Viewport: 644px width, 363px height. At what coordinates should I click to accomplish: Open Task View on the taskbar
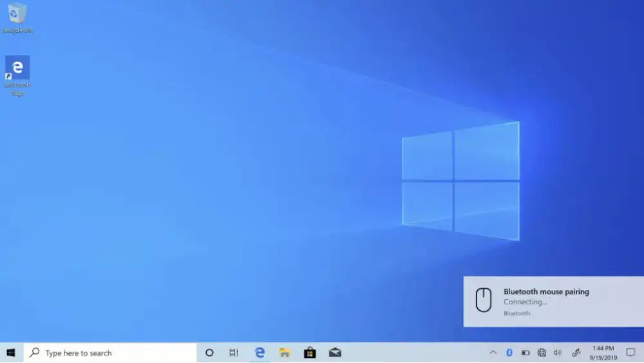click(234, 353)
